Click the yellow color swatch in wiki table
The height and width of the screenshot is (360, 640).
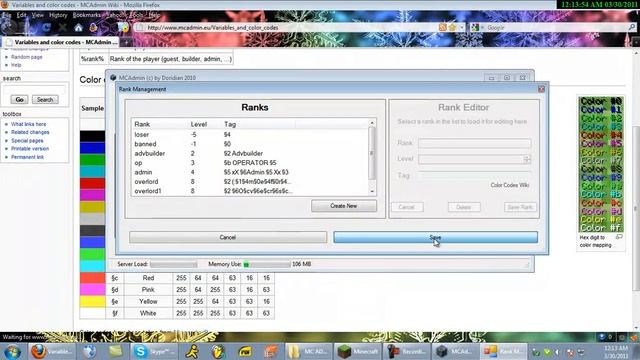92,302
